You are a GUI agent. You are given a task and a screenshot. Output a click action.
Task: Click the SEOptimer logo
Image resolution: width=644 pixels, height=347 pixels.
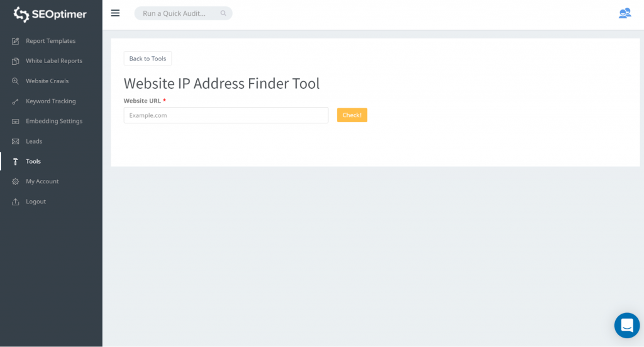pos(50,14)
